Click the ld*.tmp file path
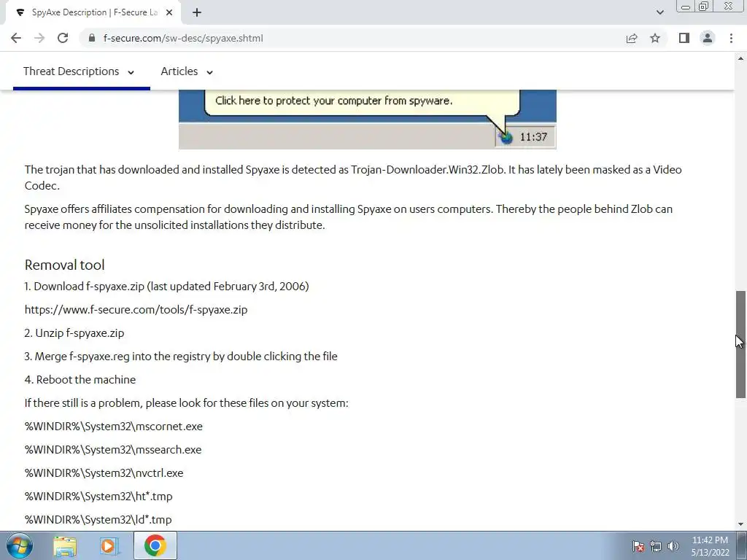The image size is (747, 560). [x=98, y=519]
